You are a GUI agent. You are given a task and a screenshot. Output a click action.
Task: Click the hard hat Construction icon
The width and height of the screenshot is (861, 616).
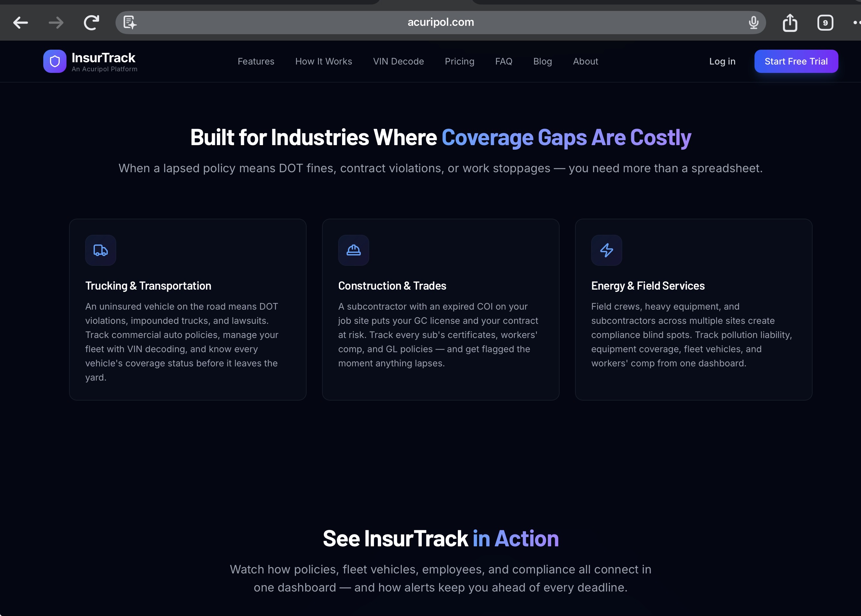click(353, 250)
